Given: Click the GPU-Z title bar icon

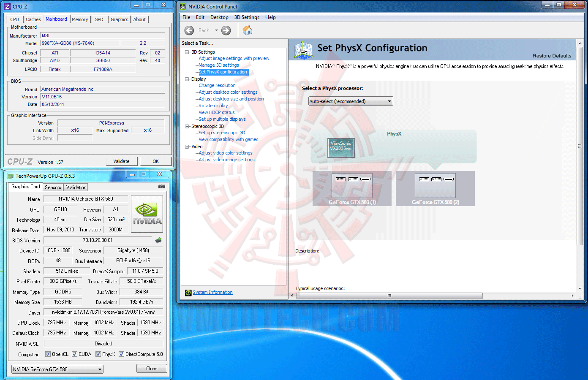Looking at the screenshot, I should (11, 176).
